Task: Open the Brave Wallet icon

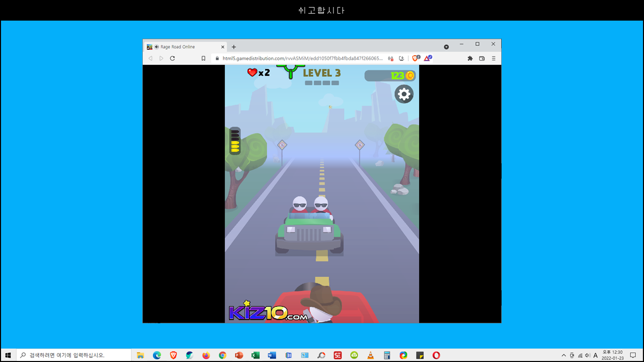Action: tap(482, 58)
